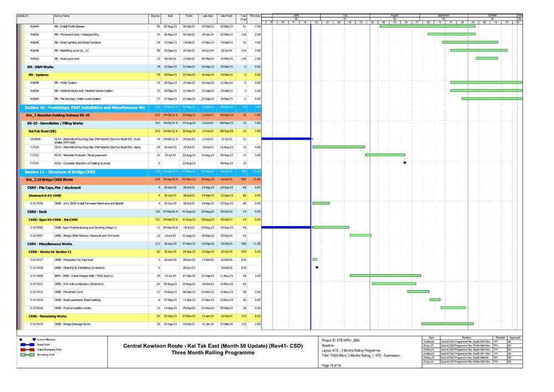Image resolution: width=554 pixels, height=392 pixels.
Task: Click the green bar for CKRE Bridge Drainage Works
Action: coord(447,324)
